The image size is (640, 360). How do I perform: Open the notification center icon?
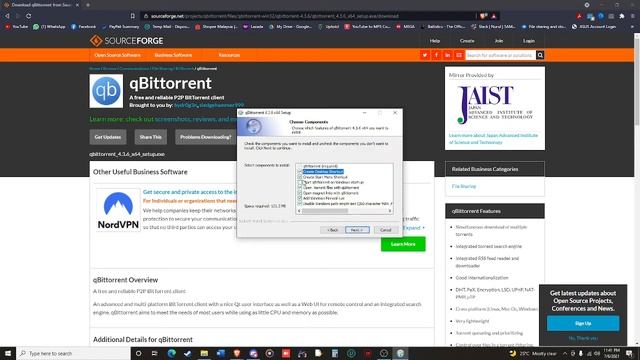(x=629, y=353)
